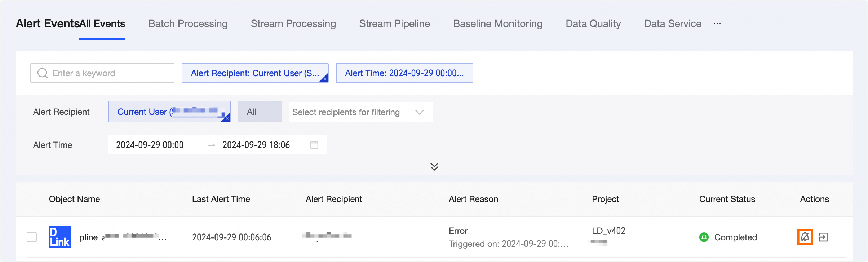868x262 pixels.
Task: Switch to the Batch Processing tab
Action: point(188,24)
